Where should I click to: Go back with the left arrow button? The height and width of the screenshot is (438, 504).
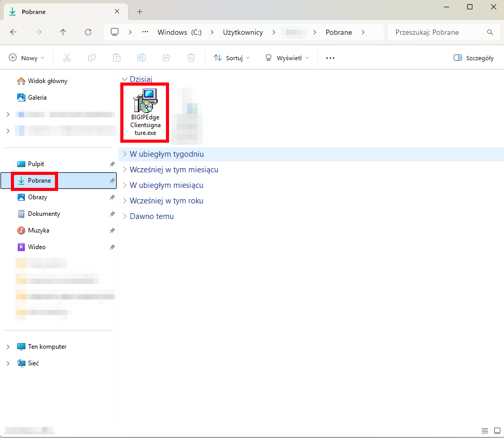tap(13, 32)
